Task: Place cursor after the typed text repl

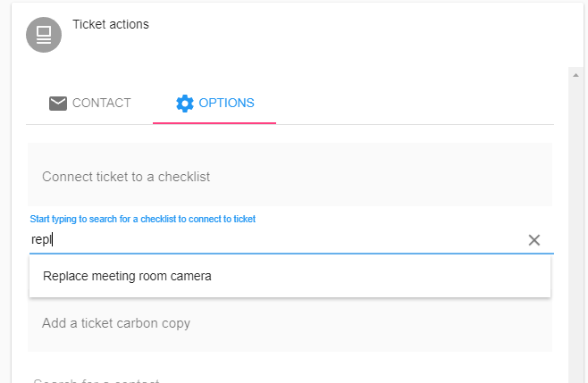Action: tap(53, 239)
